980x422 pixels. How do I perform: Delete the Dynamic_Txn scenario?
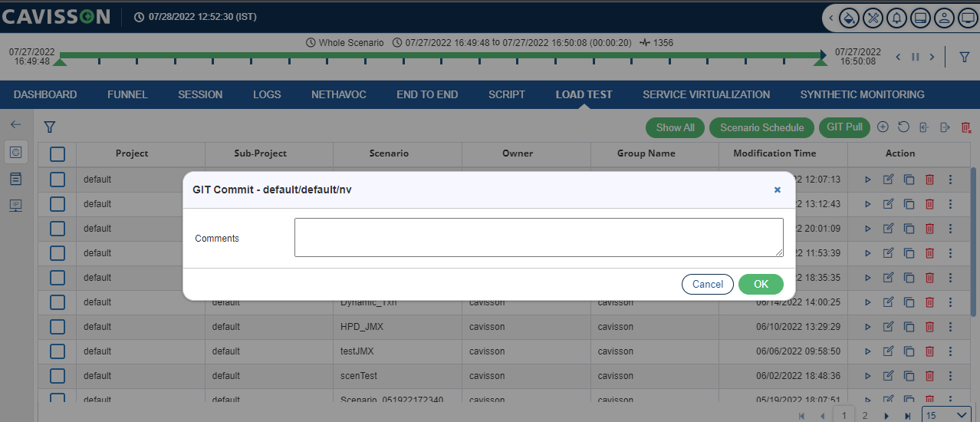[929, 302]
